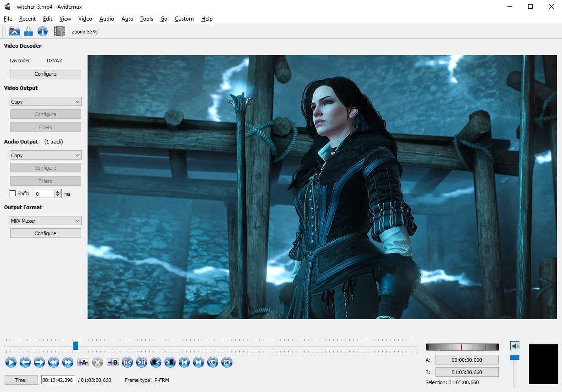This screenshot has width=562, height=392.
Task: Go to the previous cut point
Action: pos(127,362)
